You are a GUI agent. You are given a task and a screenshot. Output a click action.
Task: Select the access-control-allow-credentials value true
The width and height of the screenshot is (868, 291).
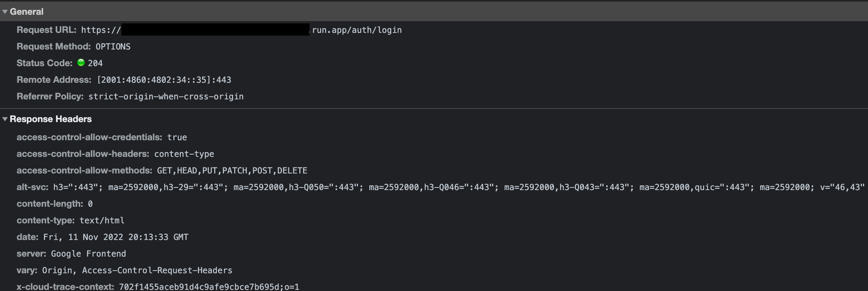tap(177, 137)
